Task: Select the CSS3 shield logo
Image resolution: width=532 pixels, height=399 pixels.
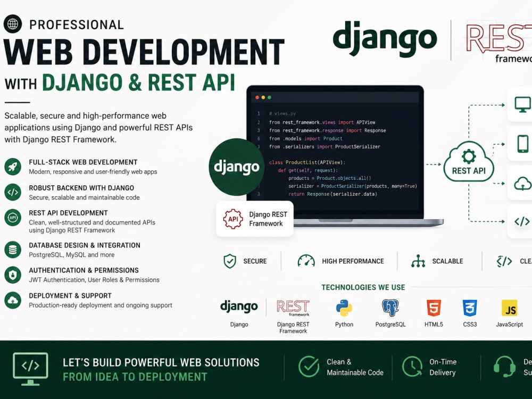Action: (x=470, y=307)
